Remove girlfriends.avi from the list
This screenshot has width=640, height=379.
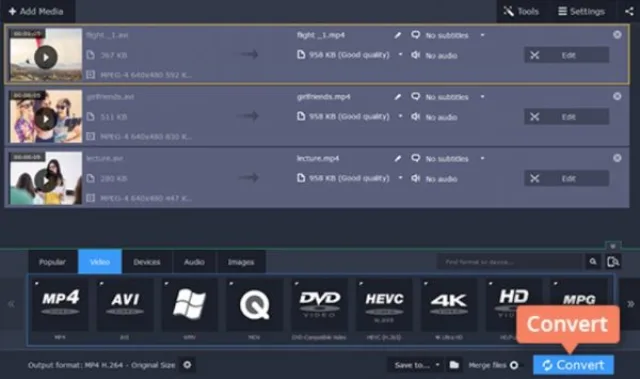pyautogui.click(x=617, y=96)
